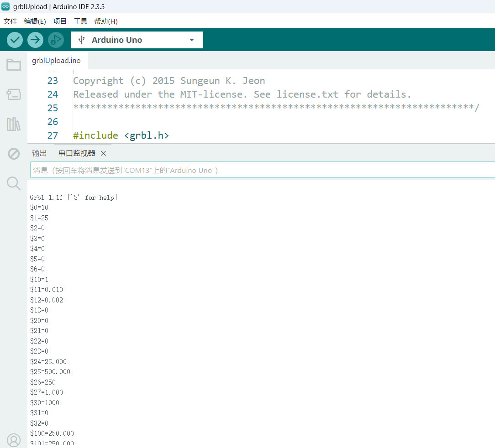Open the 帮助(H) menu
Screen dimensions: 495x448
106,21
